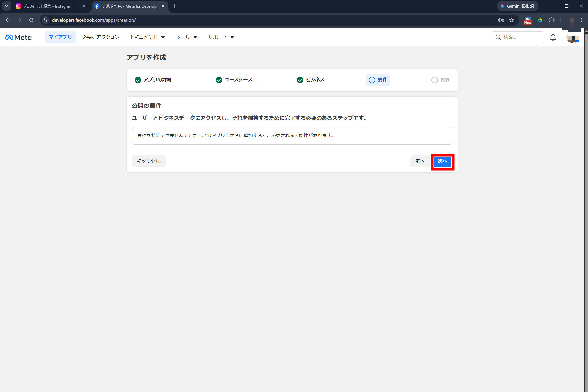Open Chrome three-dot menu
The image size is (588, 392).
coord(582,20)
